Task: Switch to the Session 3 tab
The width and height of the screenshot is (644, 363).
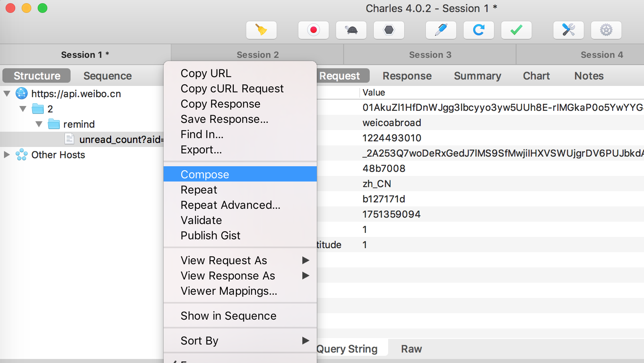Action: [430, 55]
